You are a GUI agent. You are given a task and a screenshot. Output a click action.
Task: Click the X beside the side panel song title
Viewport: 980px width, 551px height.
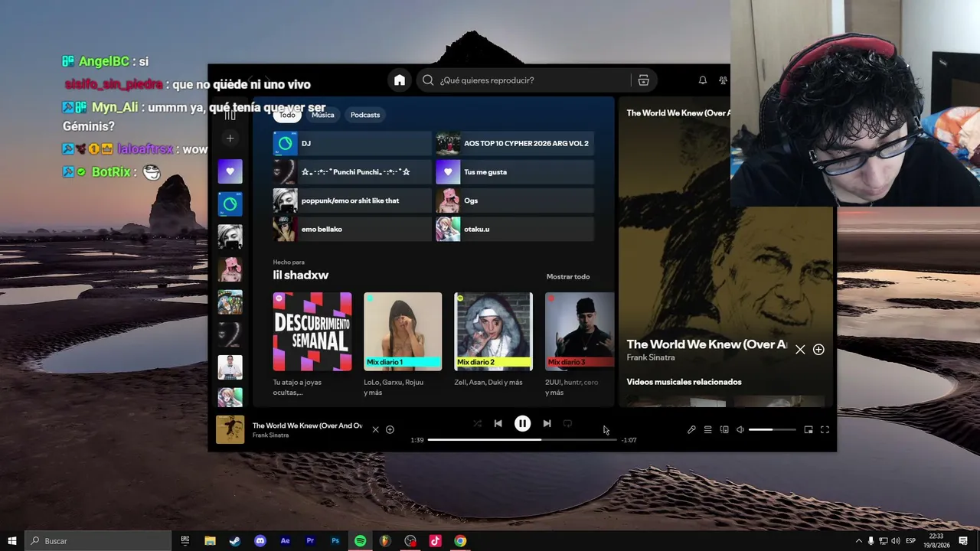800,350
